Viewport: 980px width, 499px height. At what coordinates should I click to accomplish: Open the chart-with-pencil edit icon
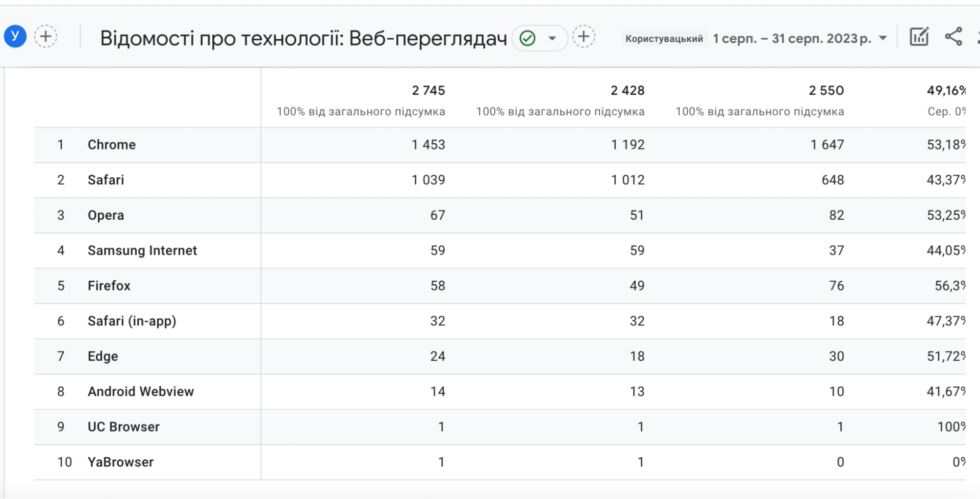tap(919, 37)
